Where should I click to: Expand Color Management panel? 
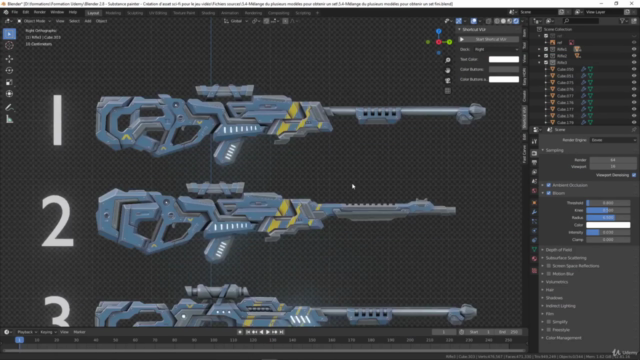[563, 338]
